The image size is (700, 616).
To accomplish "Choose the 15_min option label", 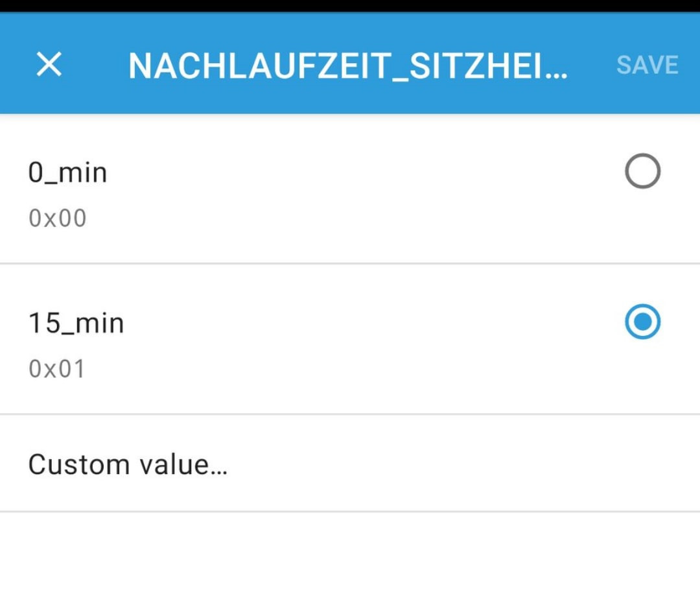I will pos(76,323).
